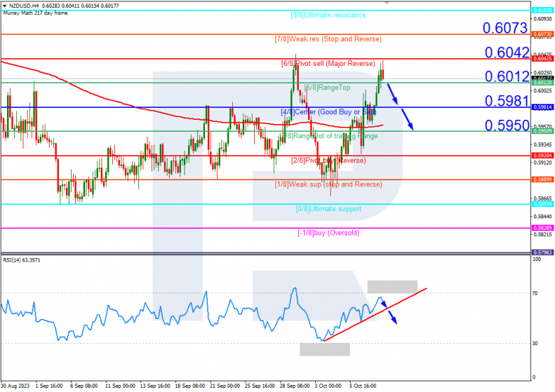The height and width of the screenshot is (392, 555).
Task: Click the 25 Sep 16:00 date label
Action: click(260, 386)
